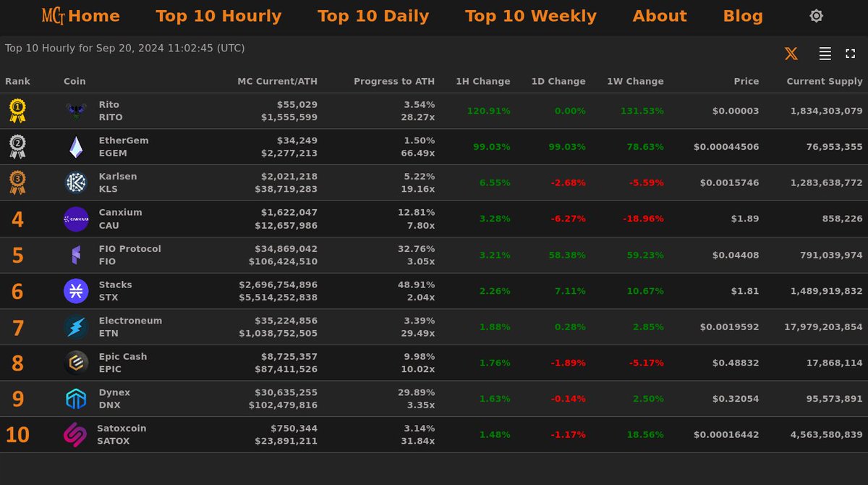Viewport: 868px width, 485px height.
Task: Open the Top 10 Daily tab
Action: click(x=373, y=16)
